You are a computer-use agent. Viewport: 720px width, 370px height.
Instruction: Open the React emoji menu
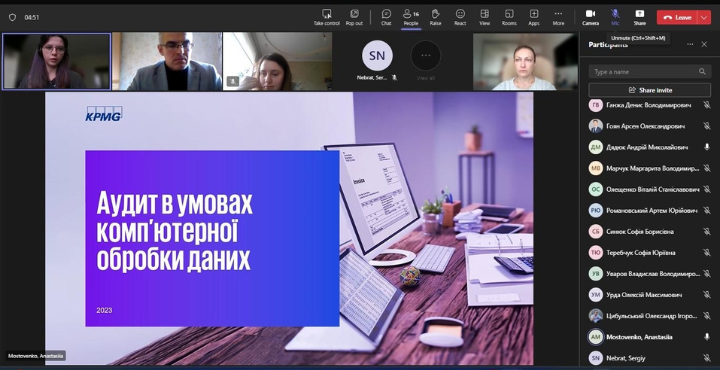[x=460, y=17]
